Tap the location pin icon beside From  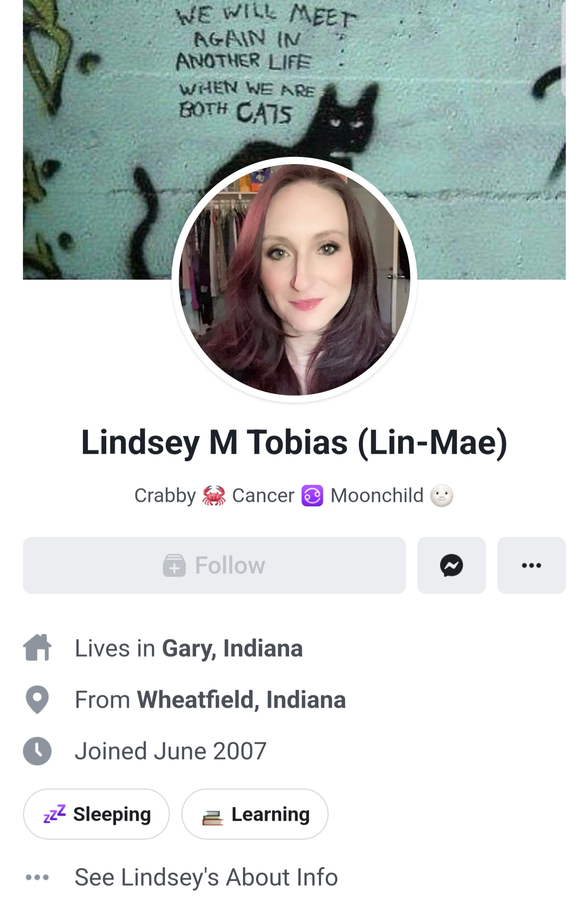point(37,699)
